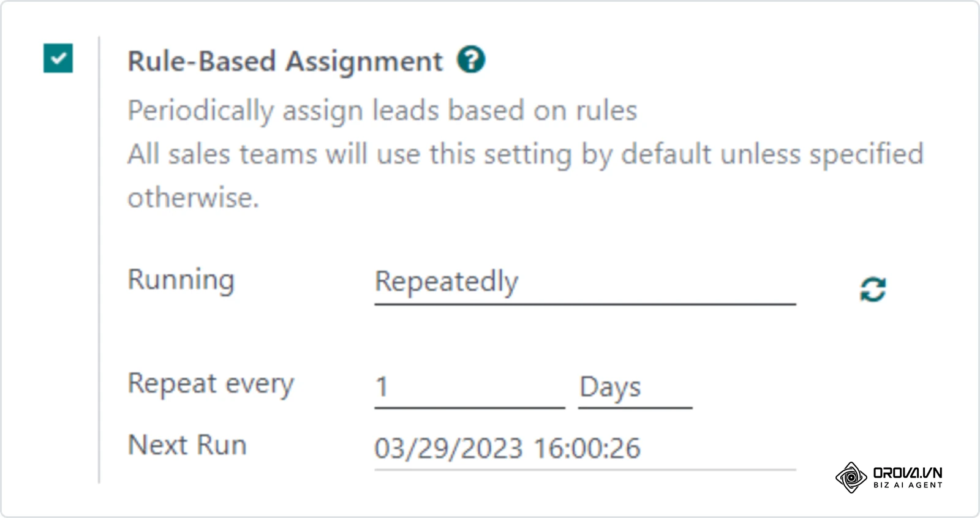Image resolution: width=980 pixels, height=518 pixels.
Task: Click the Next Run date field
Action: pyautogui.click(x=585, y=449)
